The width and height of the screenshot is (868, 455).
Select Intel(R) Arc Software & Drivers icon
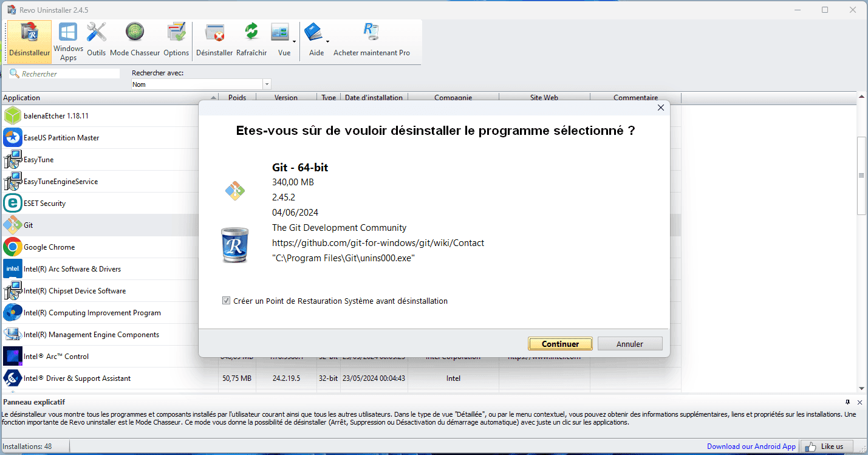click(x=13, y=269)
